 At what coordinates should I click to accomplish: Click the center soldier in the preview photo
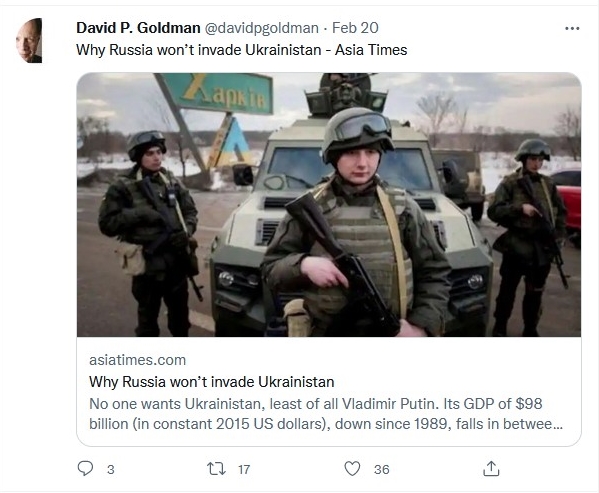(x=355, y=225)
